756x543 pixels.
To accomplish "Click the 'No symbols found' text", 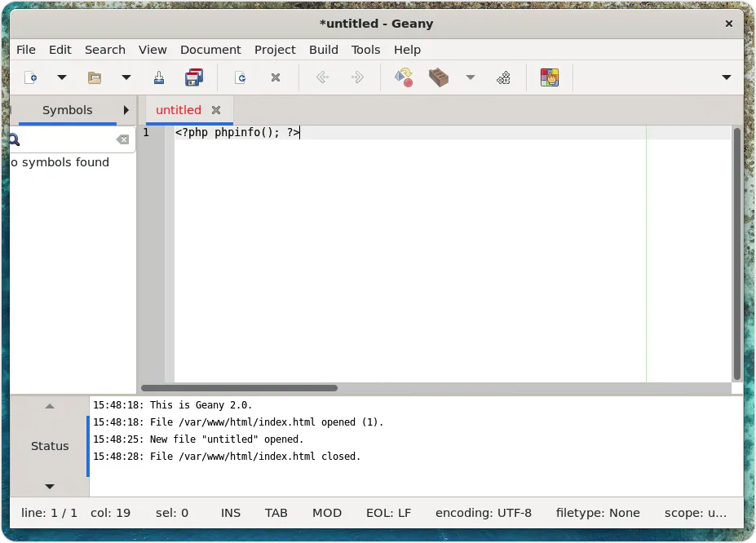I will [60, 162].
